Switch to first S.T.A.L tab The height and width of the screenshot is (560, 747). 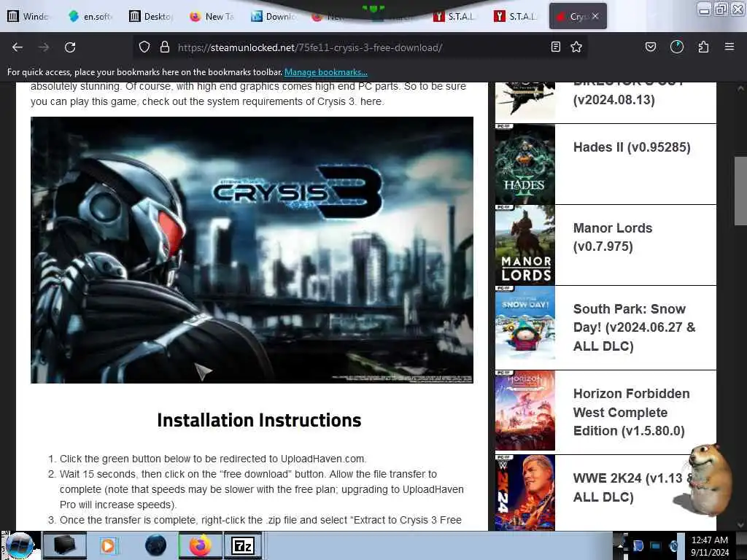tap(455, 16)
